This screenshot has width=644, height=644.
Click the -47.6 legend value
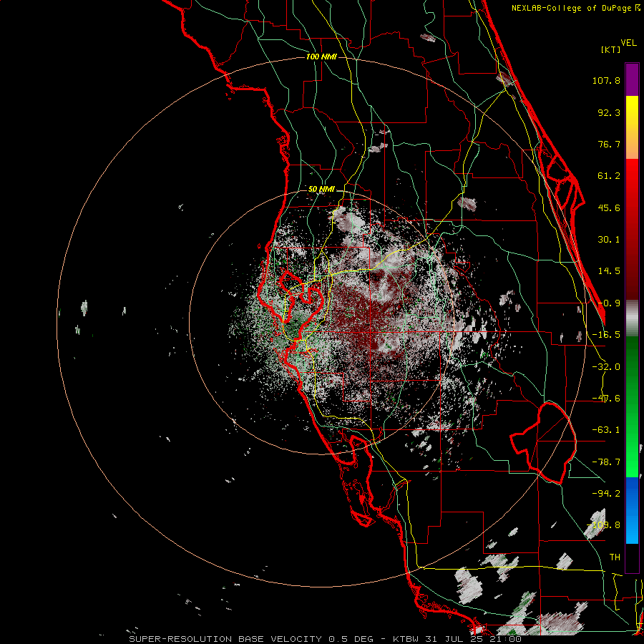click(x=606, y=399)
